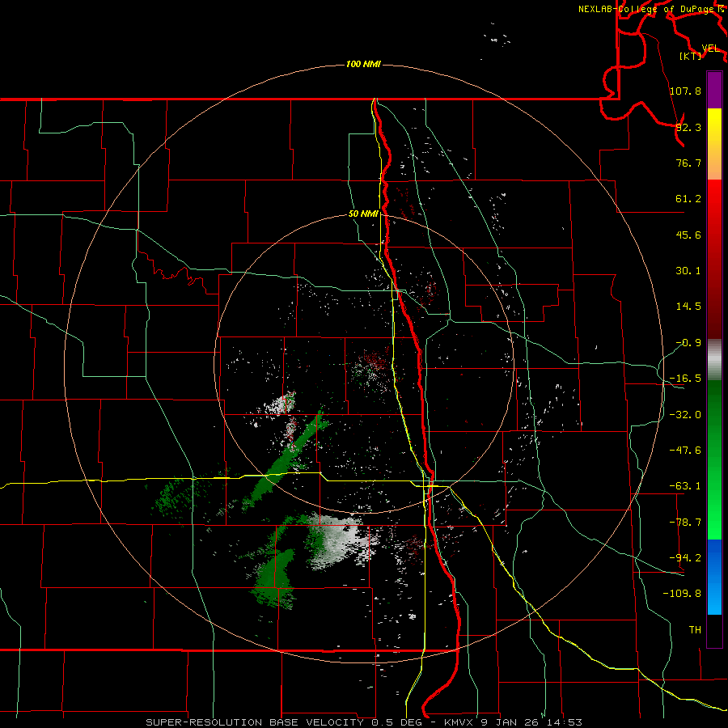Screen dimensions: 728x728
Task: Select the 45.6 velocity scale value
Action: click(x=688, y=235)
